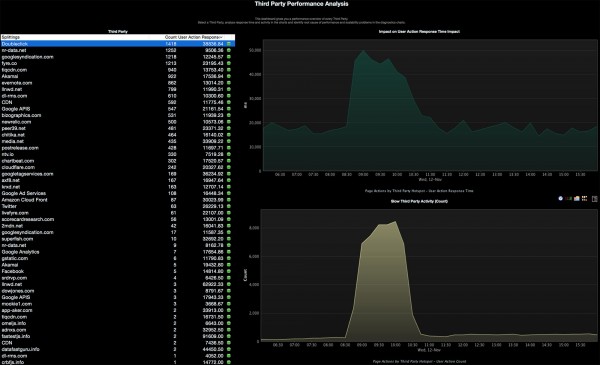Image resolution: width=600 pixels, height=365 pixels.
Task: Click the Third Party Performance Analysis title
Action: coord(302,4)
